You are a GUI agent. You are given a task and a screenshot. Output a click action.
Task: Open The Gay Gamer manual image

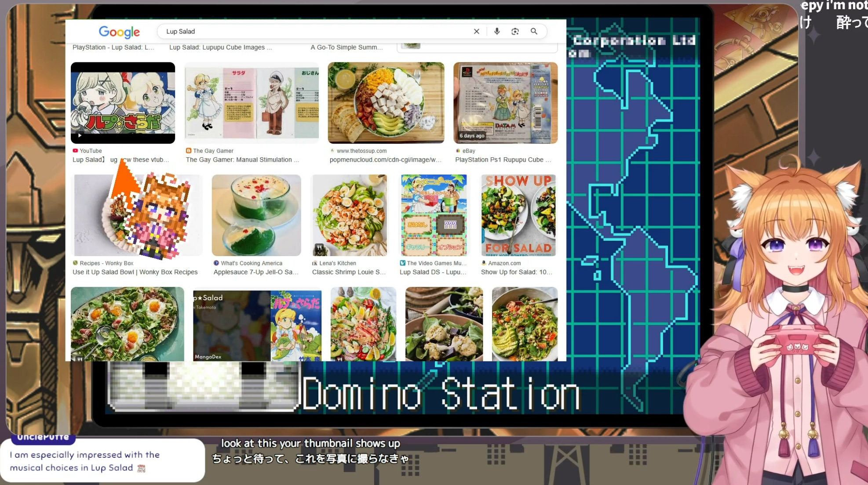[x=252, y=102]
